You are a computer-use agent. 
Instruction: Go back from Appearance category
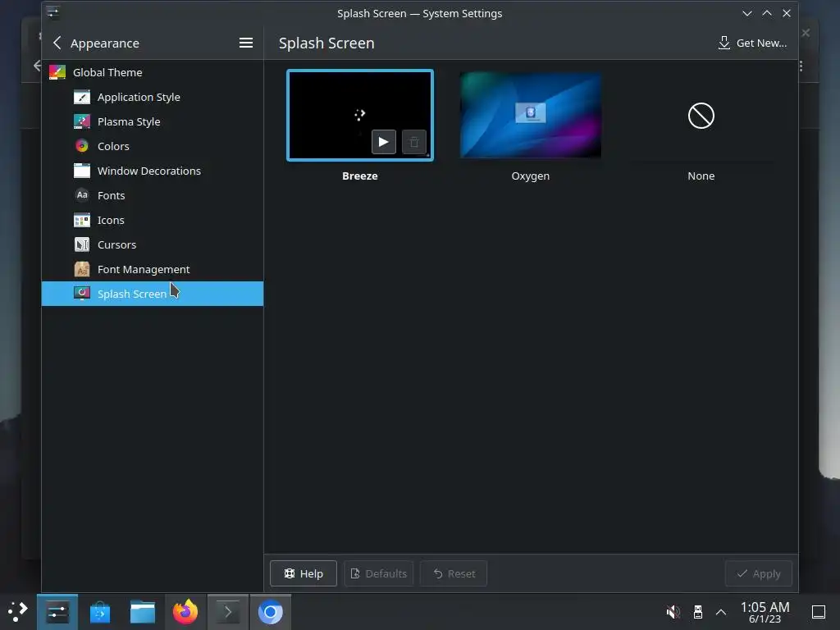pyautogui.click(x=57, y=43)
